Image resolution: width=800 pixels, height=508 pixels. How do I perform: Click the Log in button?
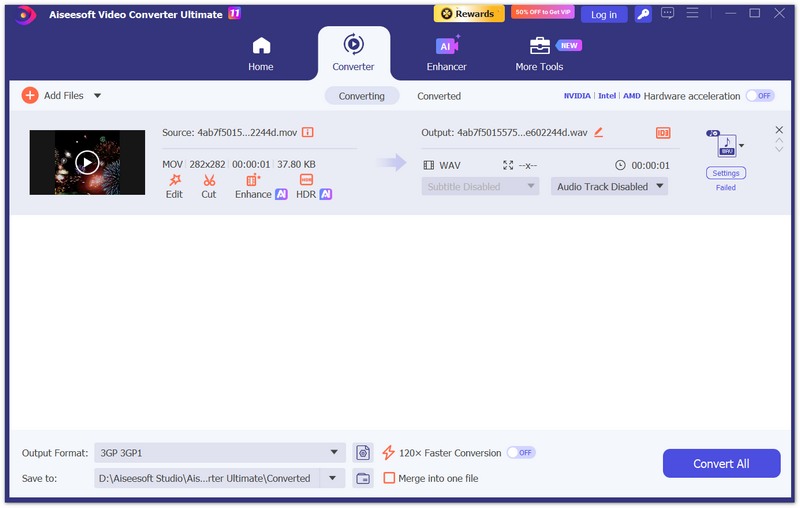pyautogui.click(x=604, y=14)
